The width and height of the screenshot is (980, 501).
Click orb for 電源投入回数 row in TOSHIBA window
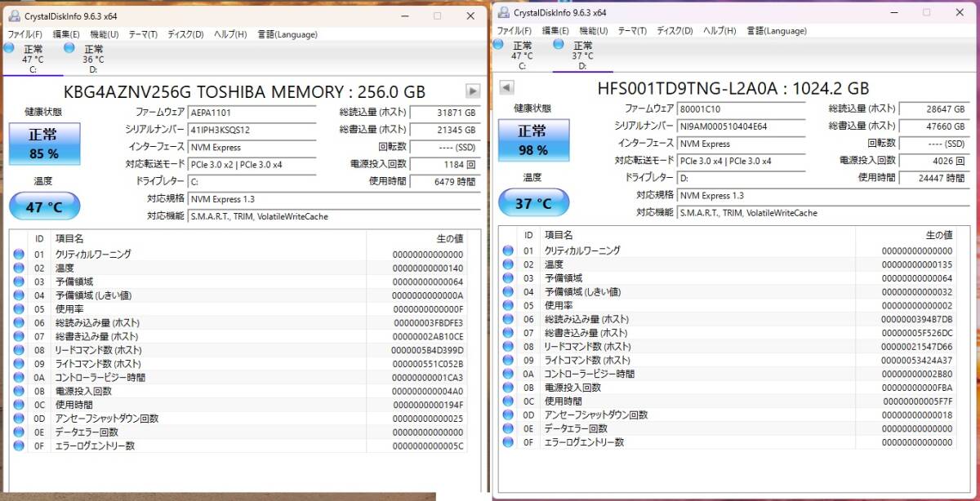19,392
